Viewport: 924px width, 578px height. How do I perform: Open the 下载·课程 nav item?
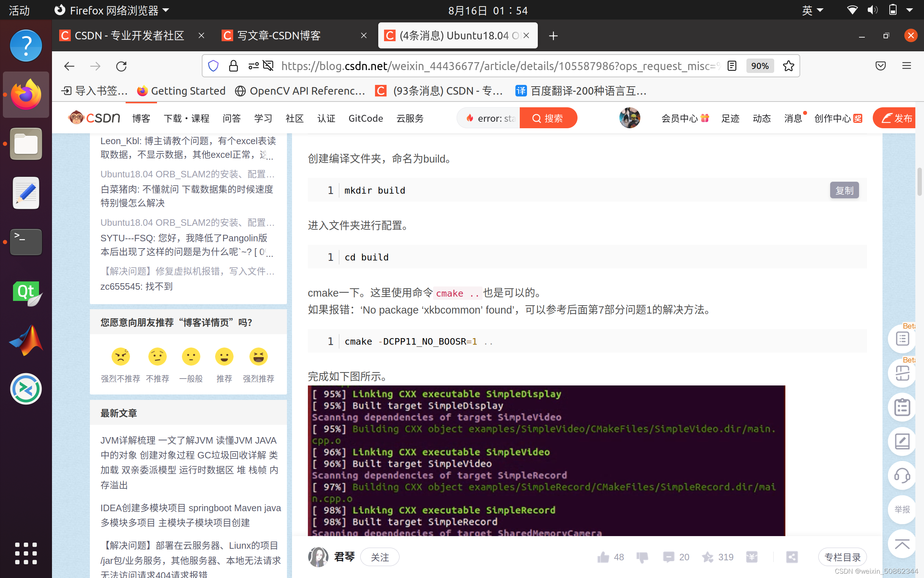pos(186,118)
